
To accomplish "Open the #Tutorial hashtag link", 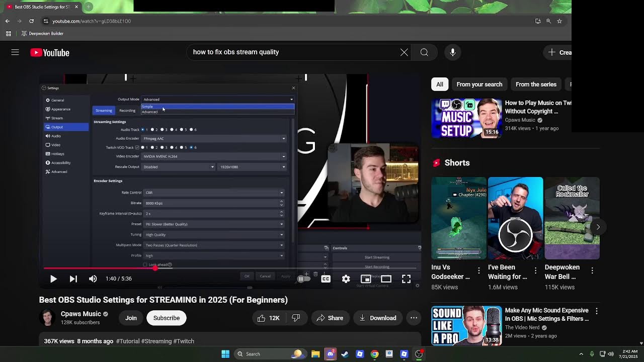I will point(128,341).
